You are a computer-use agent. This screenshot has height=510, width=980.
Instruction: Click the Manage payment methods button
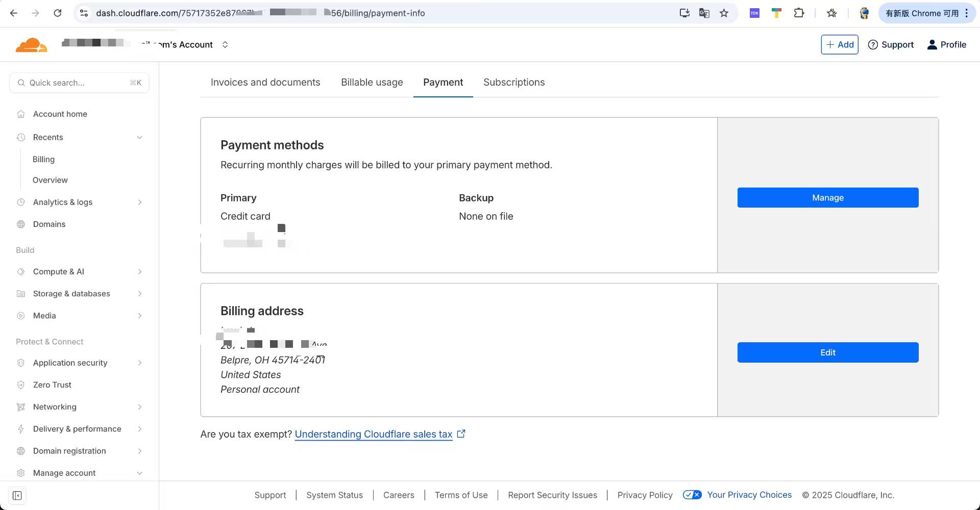828,198
